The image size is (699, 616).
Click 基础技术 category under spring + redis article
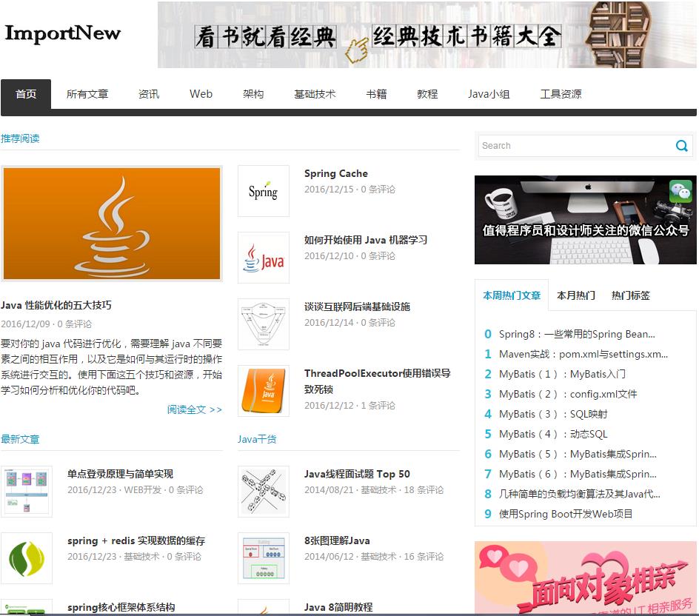(x=141, y=557)
